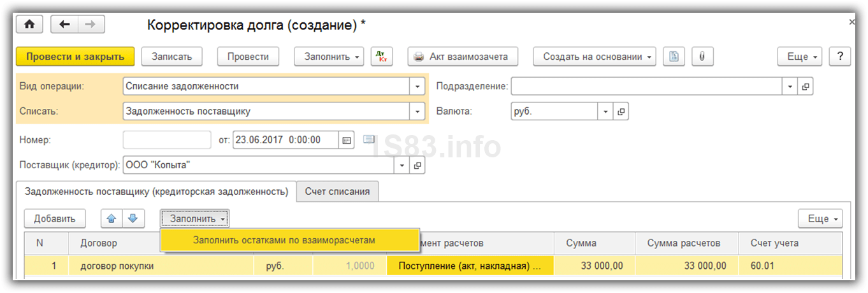Expand the Подразделение dropdown arrow
The width and height of the screenshot is (868, 293).
790,86
